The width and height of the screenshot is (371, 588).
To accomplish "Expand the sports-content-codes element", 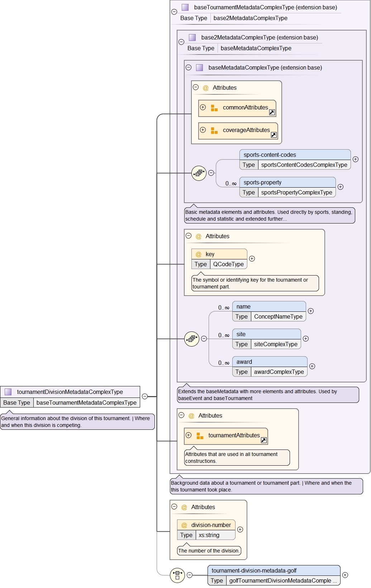I will pos(356,159).
